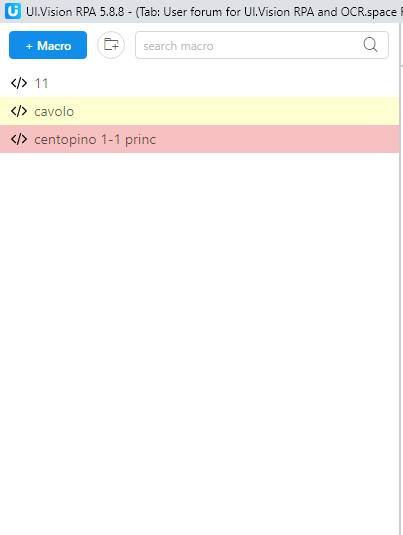Click the UI.Vision RPA 5.8.8 title text
Viewport: 403px width, 535px height.
[75, 12]
